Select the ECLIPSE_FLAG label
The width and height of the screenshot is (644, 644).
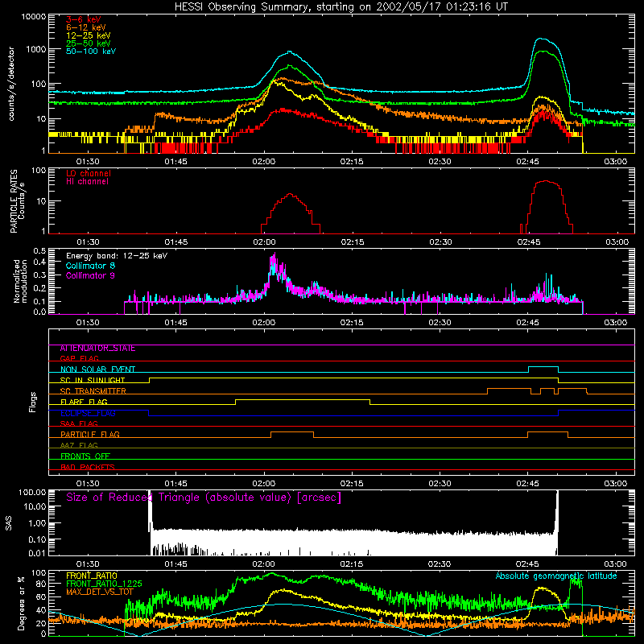(88, 413)
